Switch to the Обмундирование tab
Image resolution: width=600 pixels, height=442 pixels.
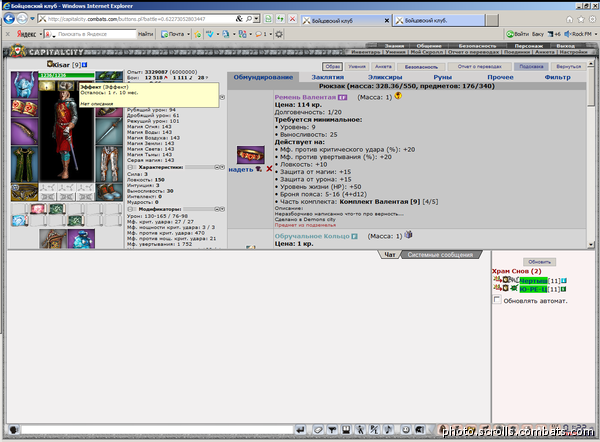pyautogui.click(x=263, y=77)
